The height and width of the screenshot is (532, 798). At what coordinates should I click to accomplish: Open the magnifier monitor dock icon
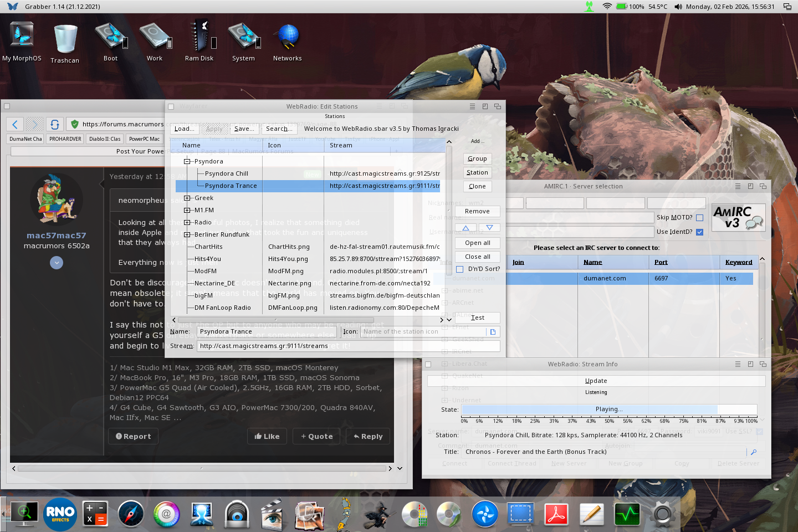pos(25,514)
